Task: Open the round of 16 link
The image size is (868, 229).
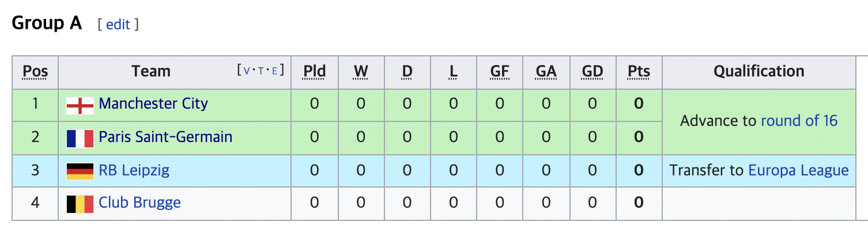Action: [x=799, y=121]
